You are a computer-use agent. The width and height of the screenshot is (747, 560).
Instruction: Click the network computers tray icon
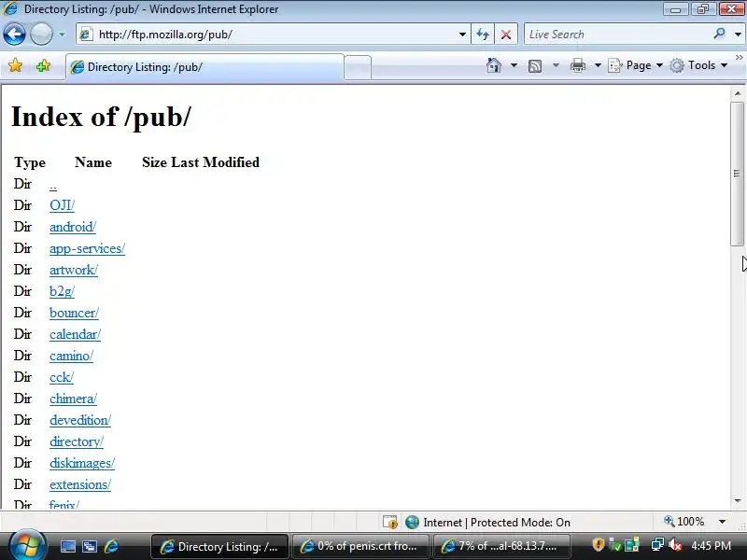pos(657,544)
